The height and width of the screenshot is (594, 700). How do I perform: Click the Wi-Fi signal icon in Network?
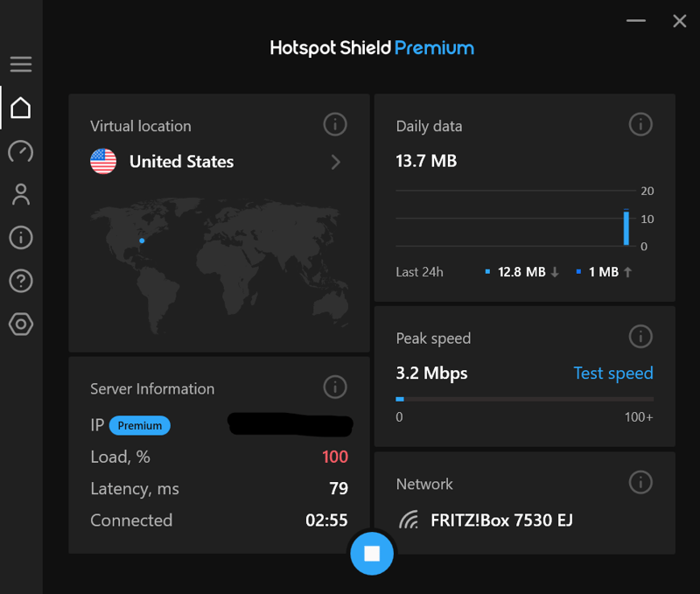(x=409, y=520)
